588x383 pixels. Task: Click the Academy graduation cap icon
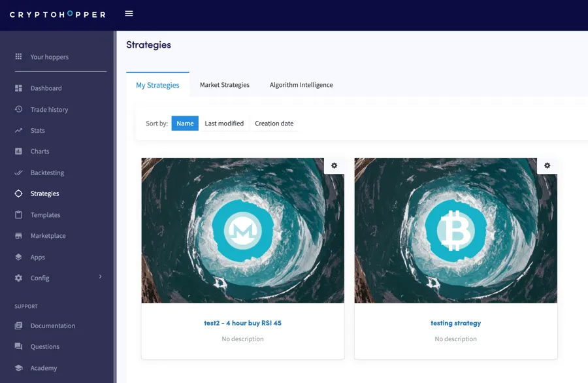coord(18,367)
